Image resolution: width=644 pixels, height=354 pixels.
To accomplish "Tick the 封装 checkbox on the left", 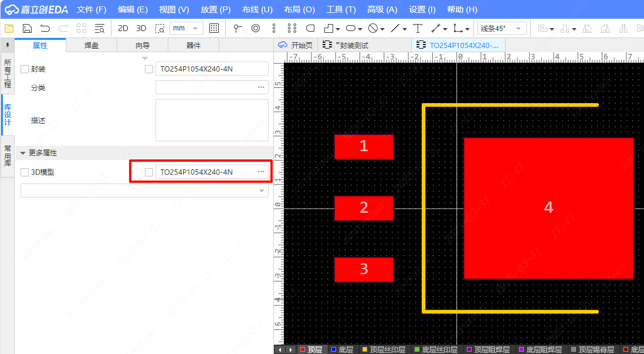I will [x=25, y=69].
